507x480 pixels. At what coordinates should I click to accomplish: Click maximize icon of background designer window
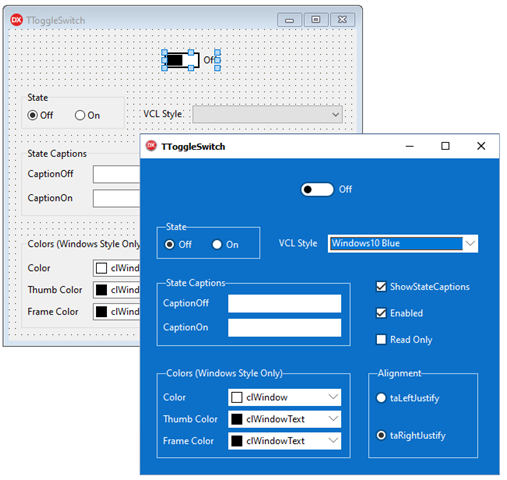(315, 20)
